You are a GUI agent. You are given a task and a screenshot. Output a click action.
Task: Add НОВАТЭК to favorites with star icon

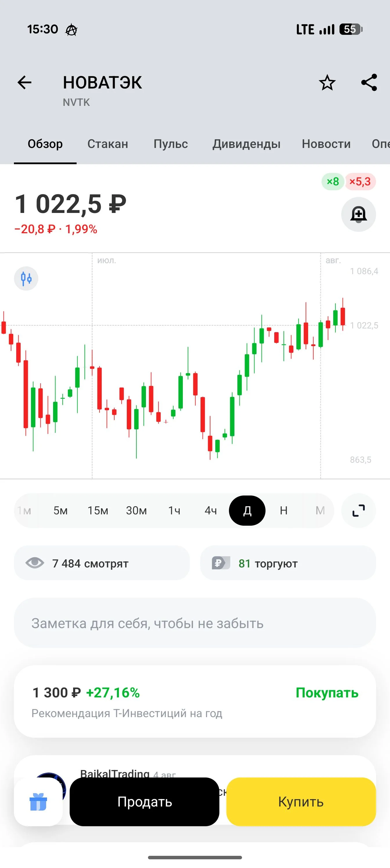point(327,83)
